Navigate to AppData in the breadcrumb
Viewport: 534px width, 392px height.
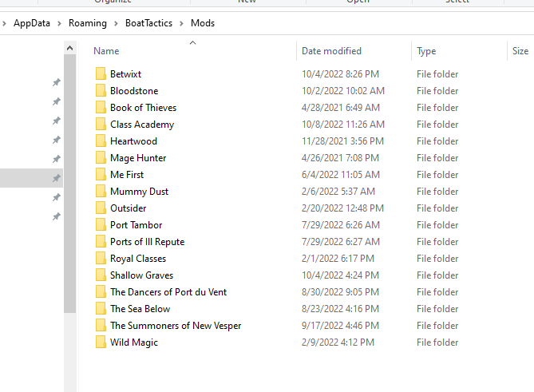[x=32, y=23]
